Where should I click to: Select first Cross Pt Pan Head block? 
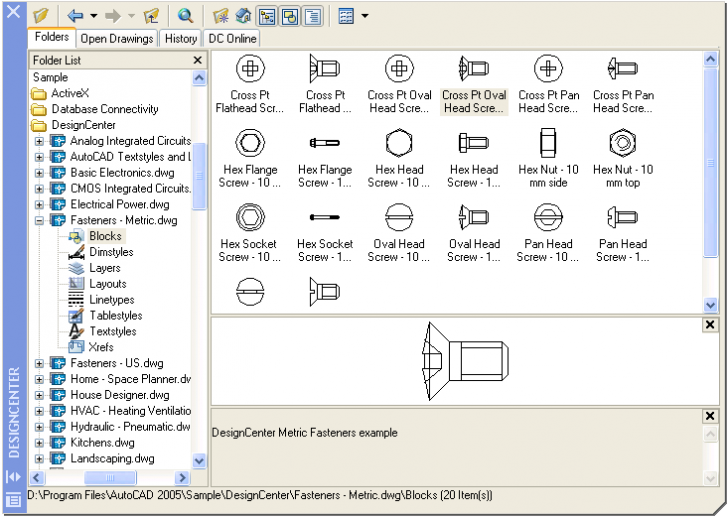(548, 84)
